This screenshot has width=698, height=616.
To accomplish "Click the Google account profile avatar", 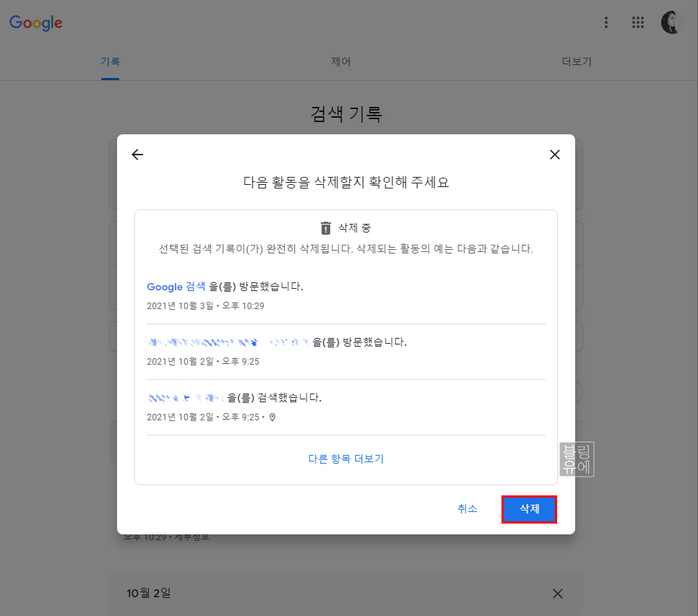I will pos(671,22).
